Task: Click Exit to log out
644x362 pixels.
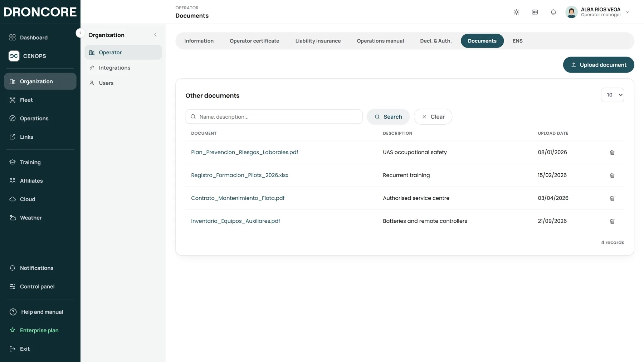Action: pos(40,349)
